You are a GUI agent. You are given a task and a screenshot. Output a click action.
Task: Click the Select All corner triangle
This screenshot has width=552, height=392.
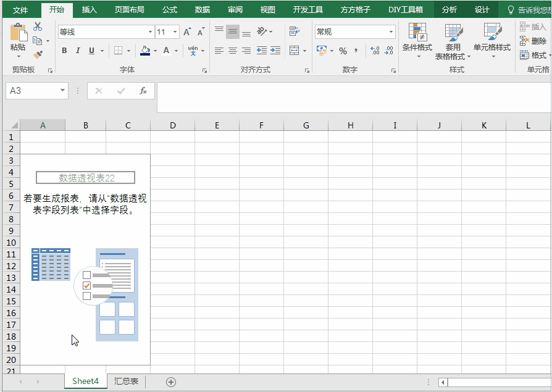click(x=14, y=125)
